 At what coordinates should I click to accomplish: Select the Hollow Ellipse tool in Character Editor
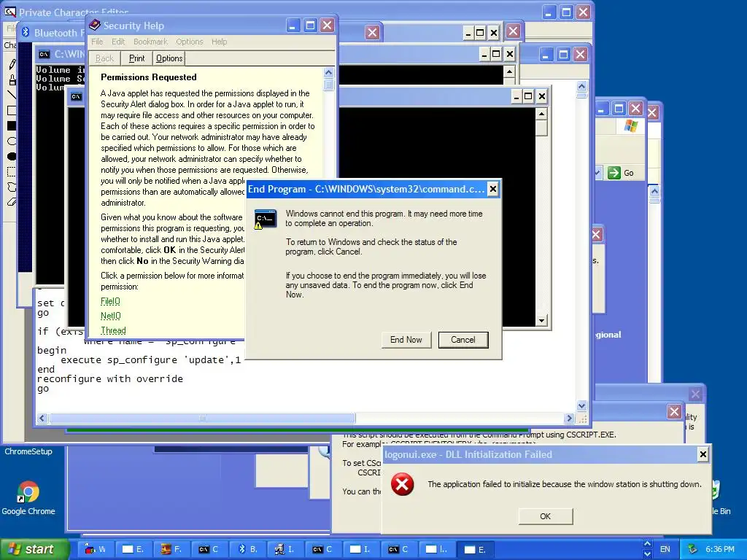(x=12, y=141)
